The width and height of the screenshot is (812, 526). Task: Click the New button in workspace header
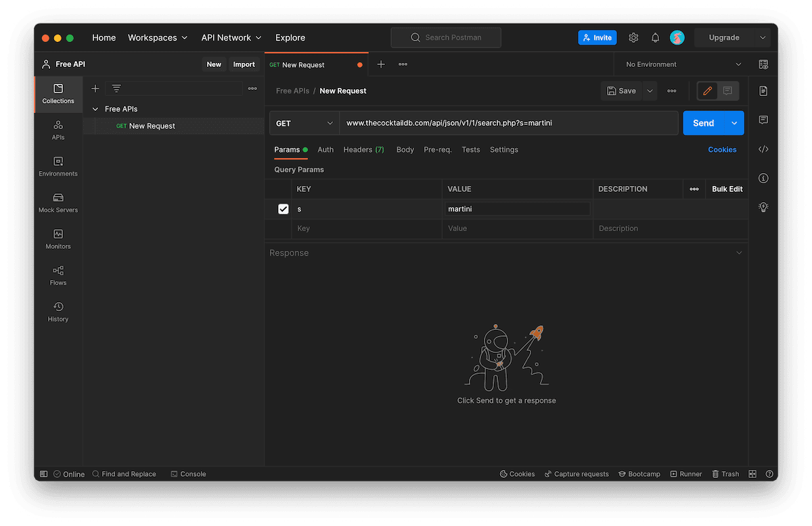tap(214, 64)
